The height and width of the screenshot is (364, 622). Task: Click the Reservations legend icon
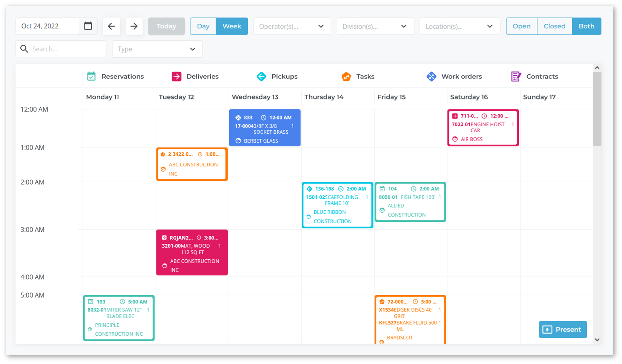coord(91,76)
